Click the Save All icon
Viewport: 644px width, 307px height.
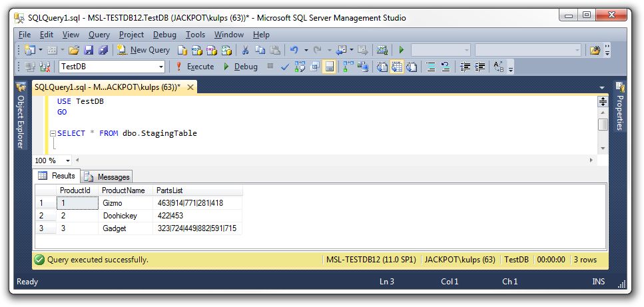[x=103, y=50]
